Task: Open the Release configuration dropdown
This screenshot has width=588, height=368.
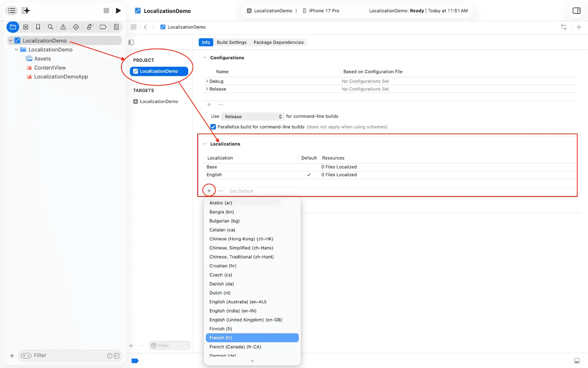Action: click(252, 116)
